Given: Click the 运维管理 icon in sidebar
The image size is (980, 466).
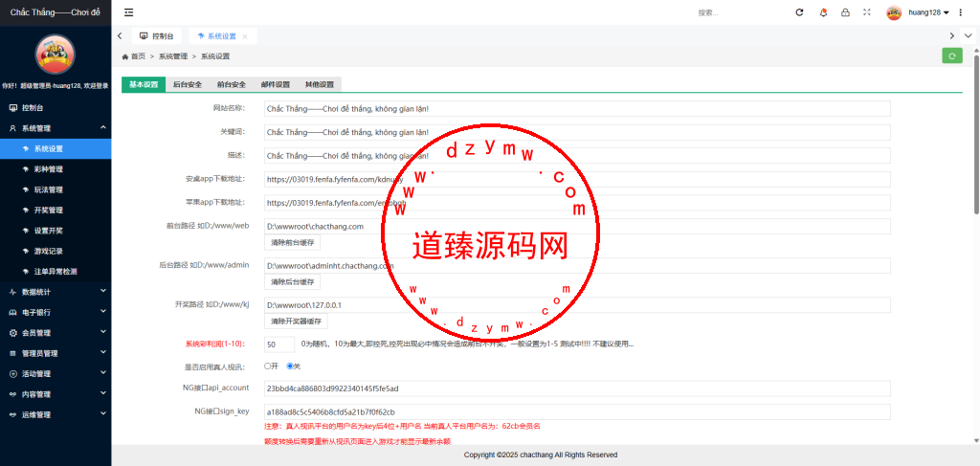Looking at the screenshot, I should [13, 414].
